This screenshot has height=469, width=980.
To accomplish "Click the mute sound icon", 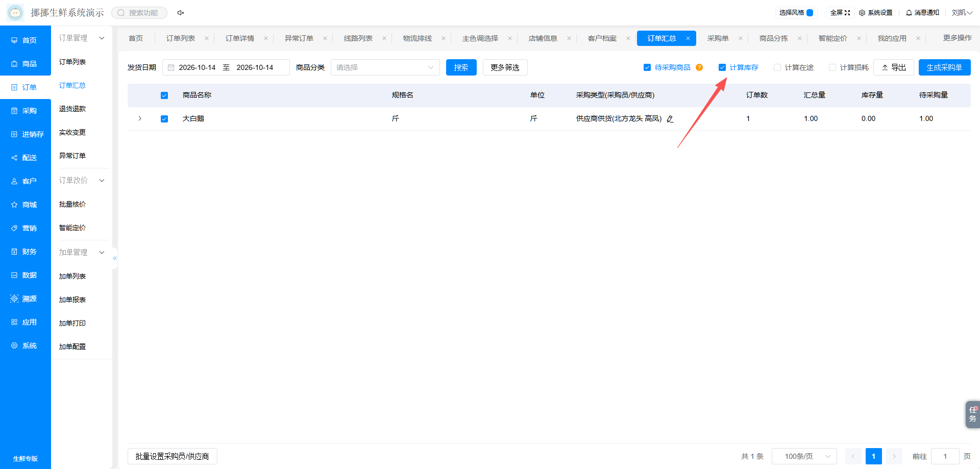I will (181, 13).
